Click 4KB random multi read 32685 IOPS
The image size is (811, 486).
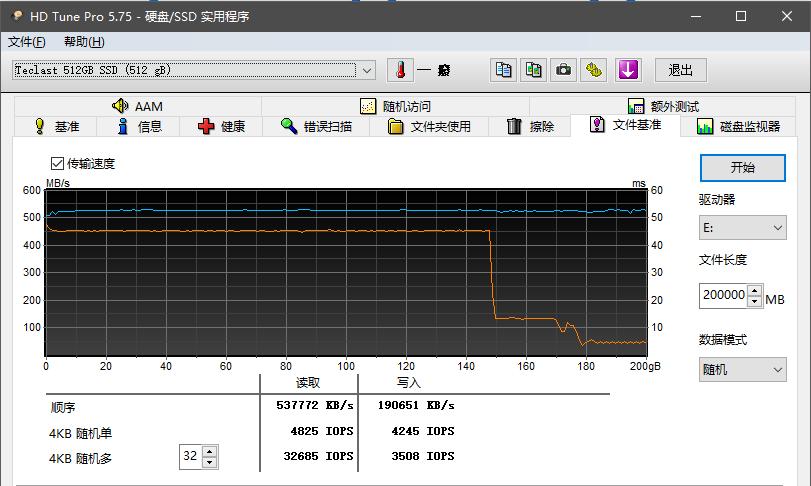[x=319, y=457]
